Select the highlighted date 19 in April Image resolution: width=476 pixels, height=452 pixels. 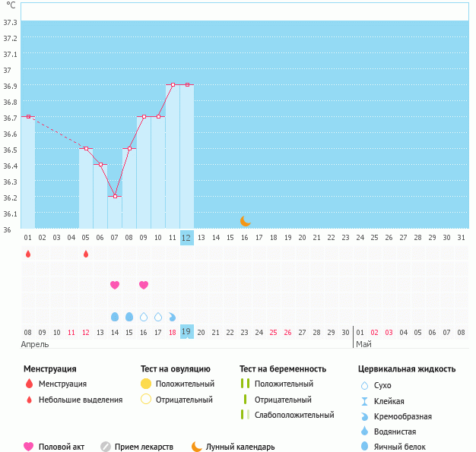187,332
